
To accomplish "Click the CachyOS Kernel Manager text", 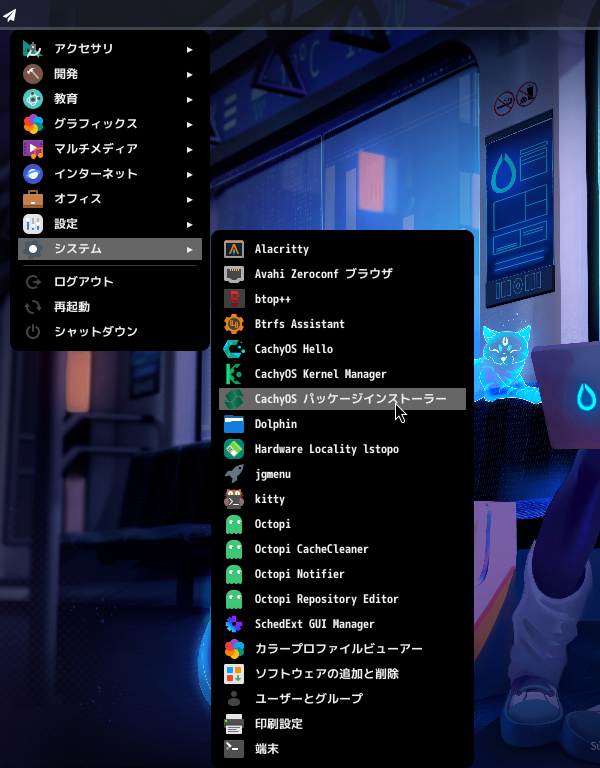I will point(320,374).
